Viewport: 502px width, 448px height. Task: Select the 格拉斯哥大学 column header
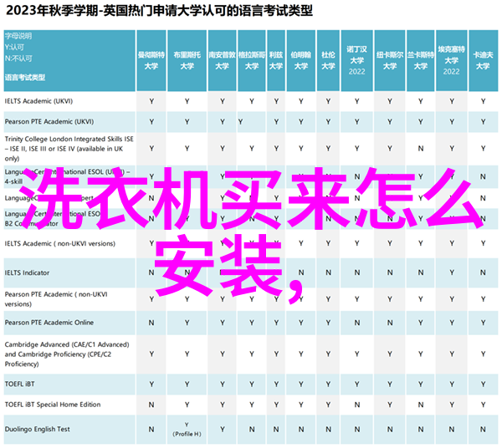click(252, 60)
